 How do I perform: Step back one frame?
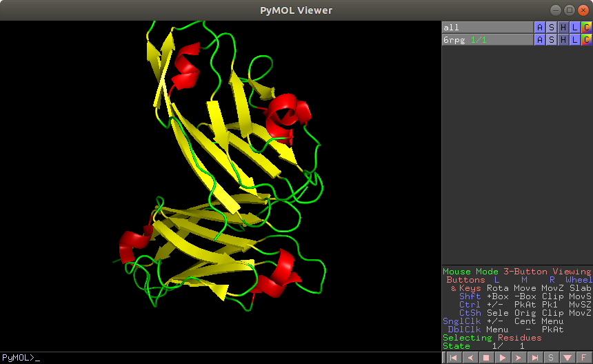tap(470, 358)
